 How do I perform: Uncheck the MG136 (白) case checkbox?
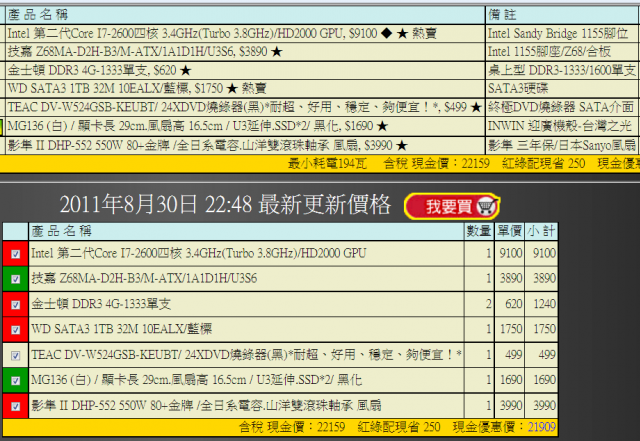(x=16, y=381)
